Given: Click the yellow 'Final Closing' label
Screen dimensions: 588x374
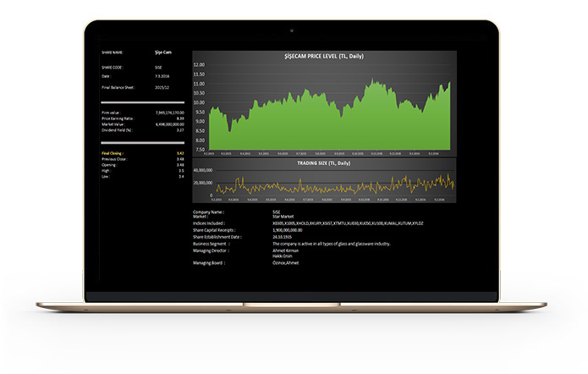Looking at the screenshot, I should point(113,153).
